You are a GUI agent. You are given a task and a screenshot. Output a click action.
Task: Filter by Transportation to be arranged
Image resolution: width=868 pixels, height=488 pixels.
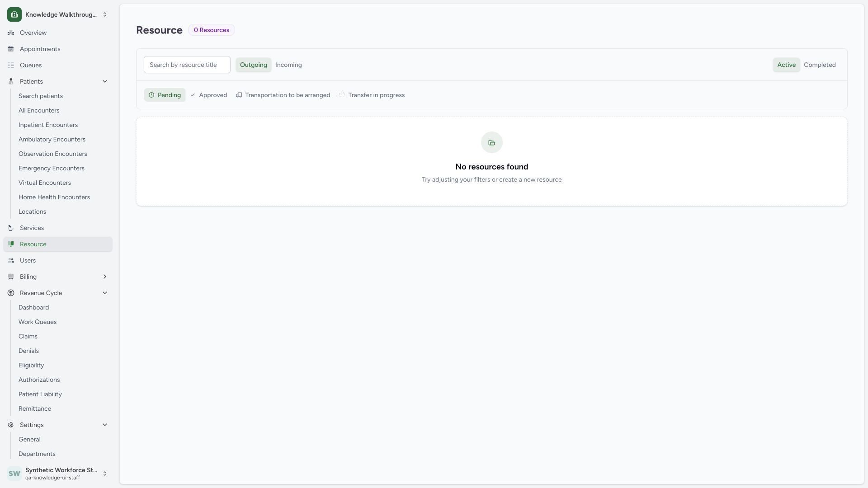(x=283, y=95)
